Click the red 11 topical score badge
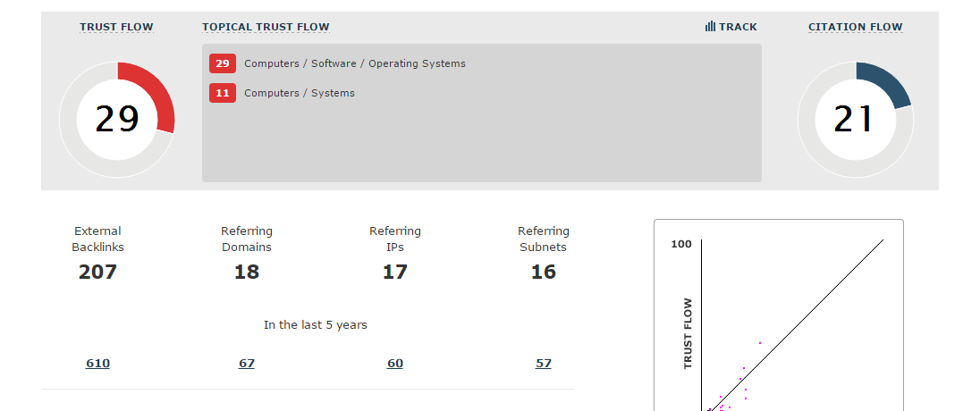This screenshot has height=411, width=980. 223,93
